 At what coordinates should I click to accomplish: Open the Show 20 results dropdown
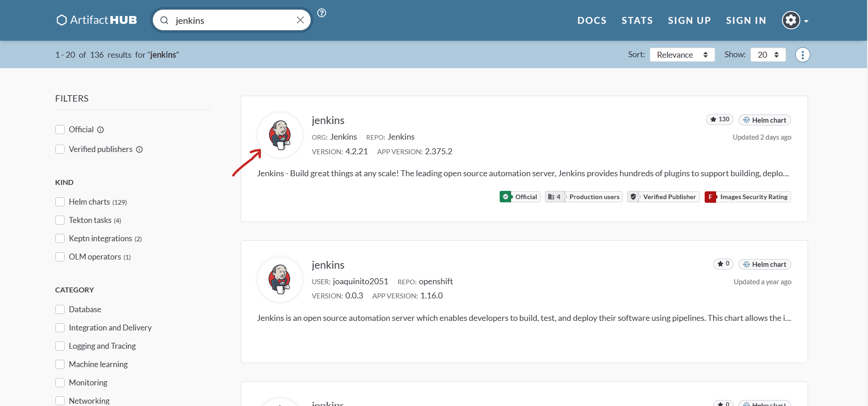coord(768,55)
